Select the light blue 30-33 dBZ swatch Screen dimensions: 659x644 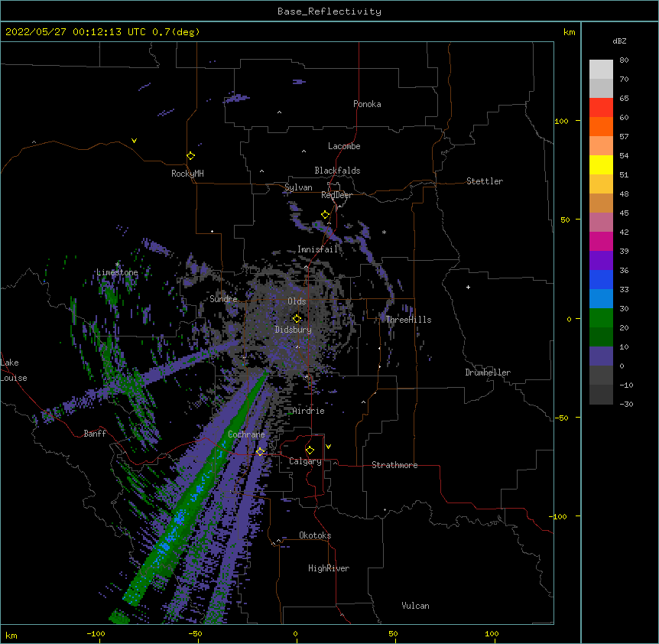tap(601, 299)
